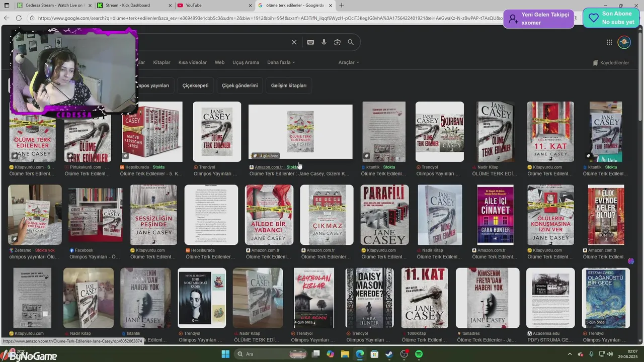Open the Çıkmaz book cover thumbnail
Viewport: 644px width, 362px height.
(327, 215)
